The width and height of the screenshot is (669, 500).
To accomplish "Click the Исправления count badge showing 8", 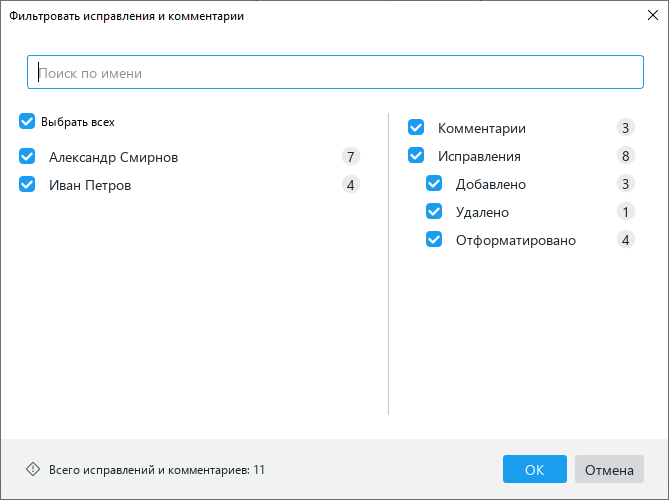I will pos(625,156).
